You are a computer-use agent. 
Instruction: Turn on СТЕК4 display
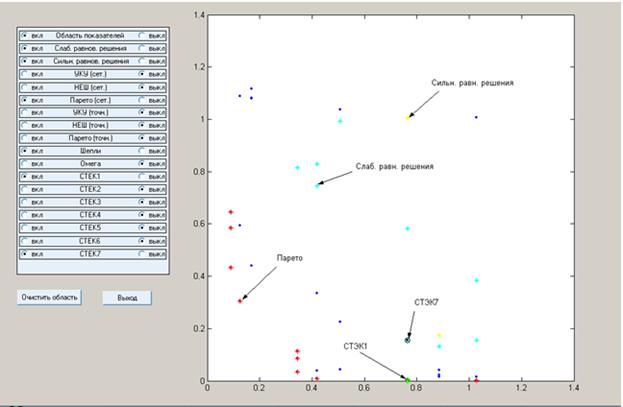[25, 214]
